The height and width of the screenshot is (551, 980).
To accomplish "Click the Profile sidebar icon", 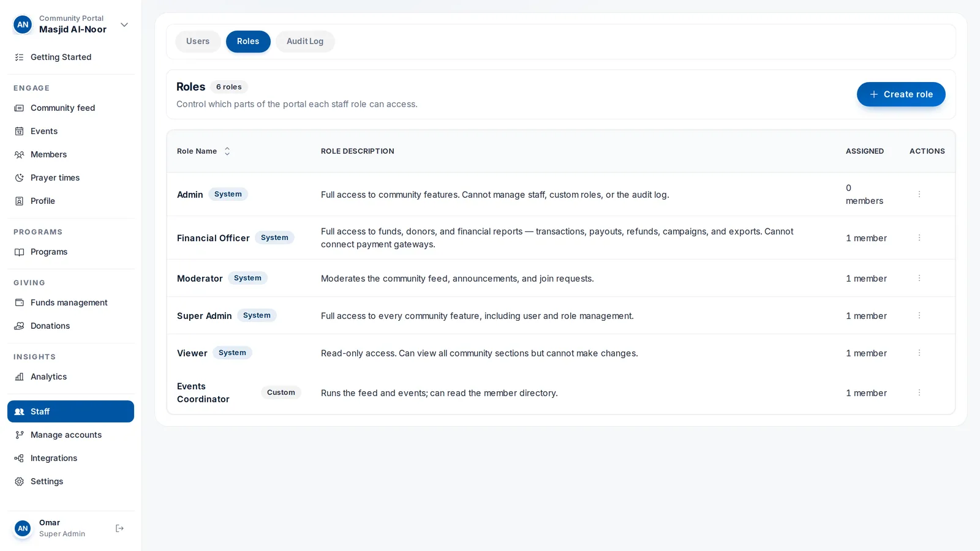I will [x=19, y=201].
